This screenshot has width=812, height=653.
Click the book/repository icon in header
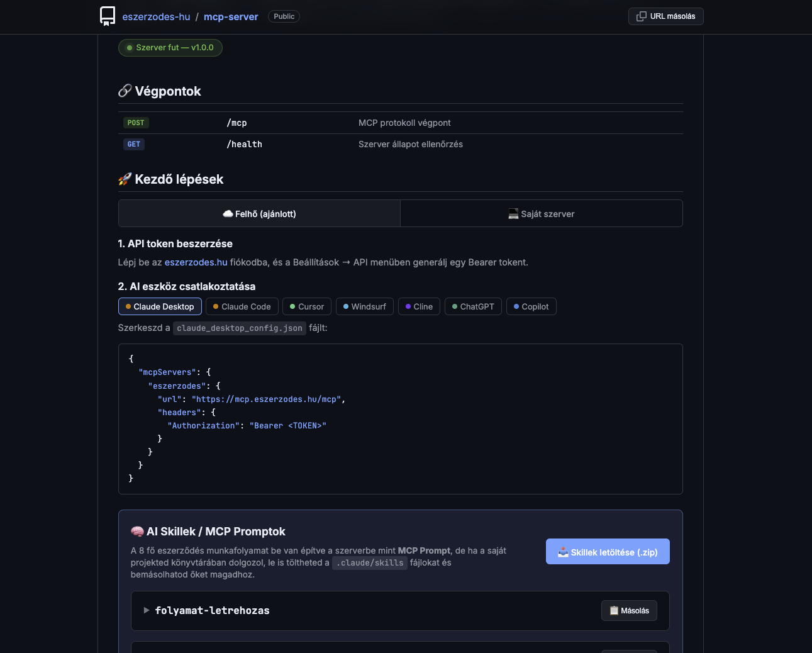pos(108,16)
